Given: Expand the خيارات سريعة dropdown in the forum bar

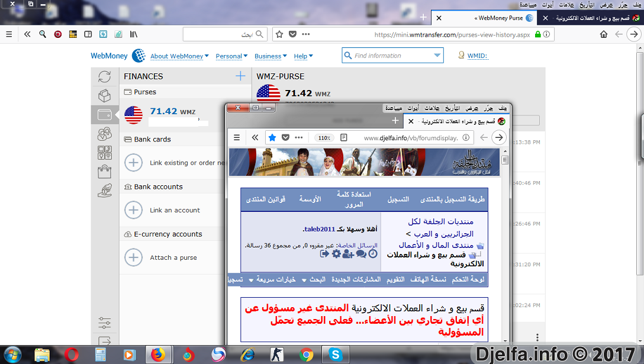Looking at the screenshot, I should (x=272, y=280).
